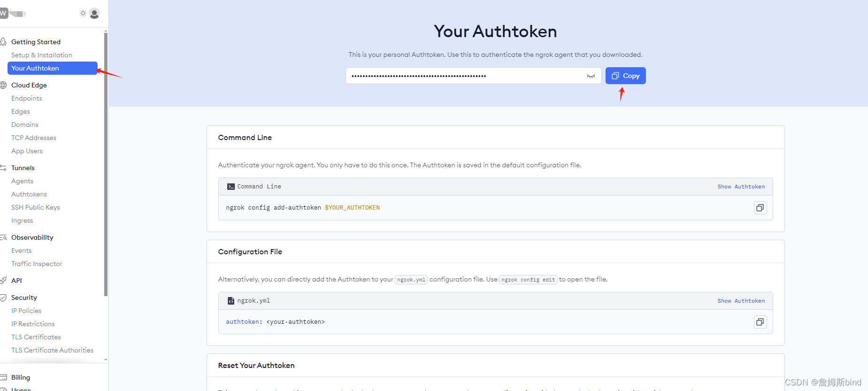View Events under Observability
The image size is (868, 391).
tap(22, 250)
